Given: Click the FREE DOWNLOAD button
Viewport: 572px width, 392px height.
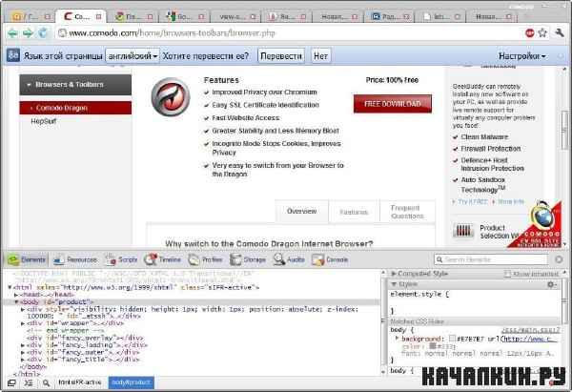Looking at the screenshot, I should tap(393, 104).
